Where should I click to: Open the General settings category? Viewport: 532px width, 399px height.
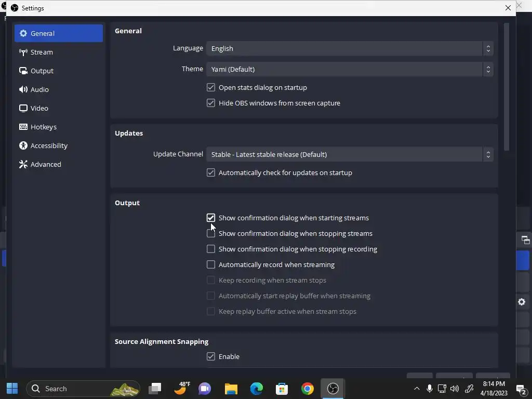tap(58, 33)
